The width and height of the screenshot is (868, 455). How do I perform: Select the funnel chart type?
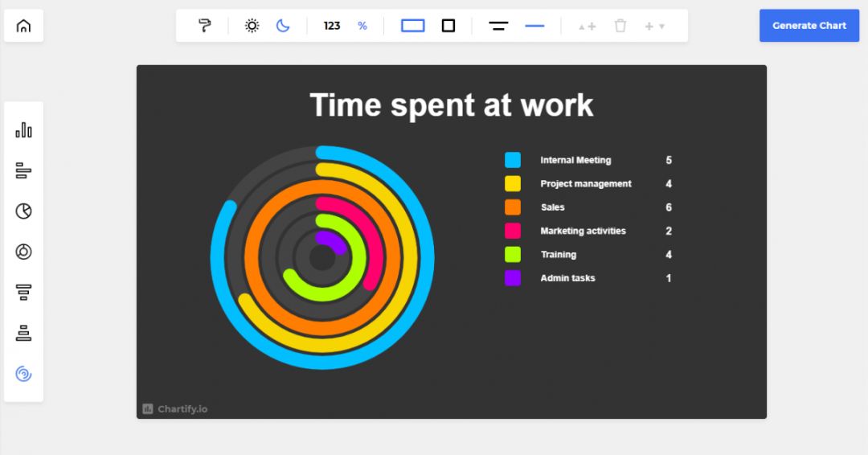tap(23, 293)
